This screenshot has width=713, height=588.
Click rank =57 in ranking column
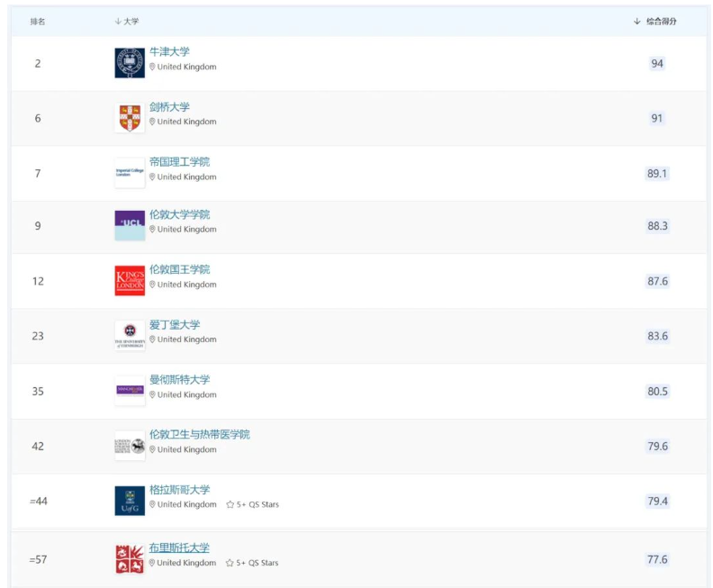click(x=38, y=559)
